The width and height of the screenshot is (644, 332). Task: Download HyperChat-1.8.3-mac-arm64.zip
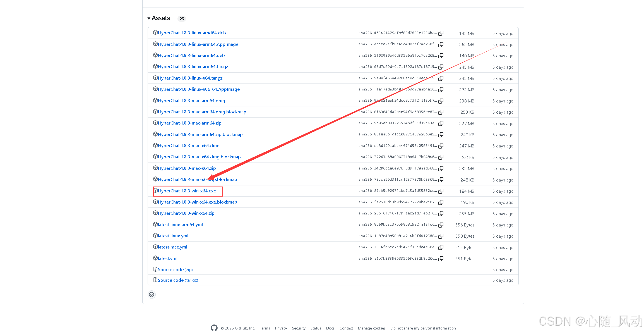click(189, 123)
